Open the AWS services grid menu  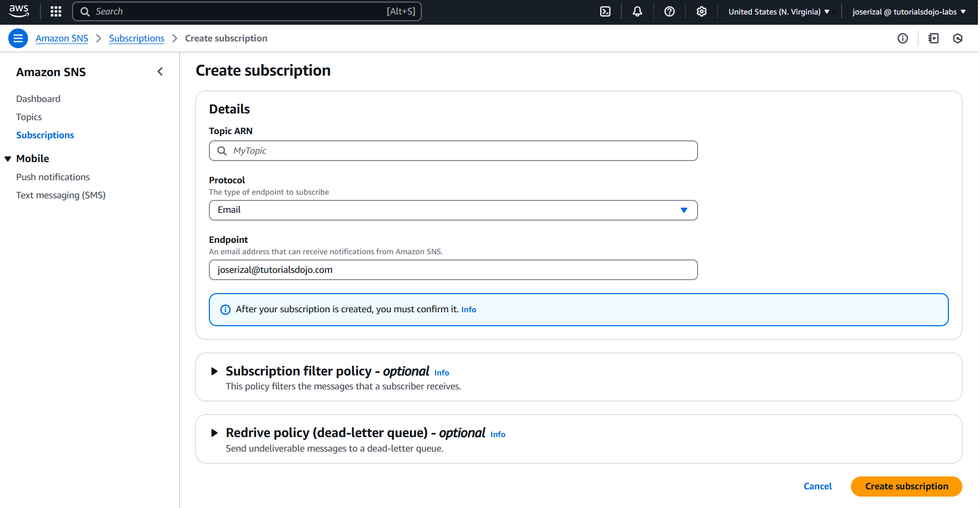tap(56, 11)
